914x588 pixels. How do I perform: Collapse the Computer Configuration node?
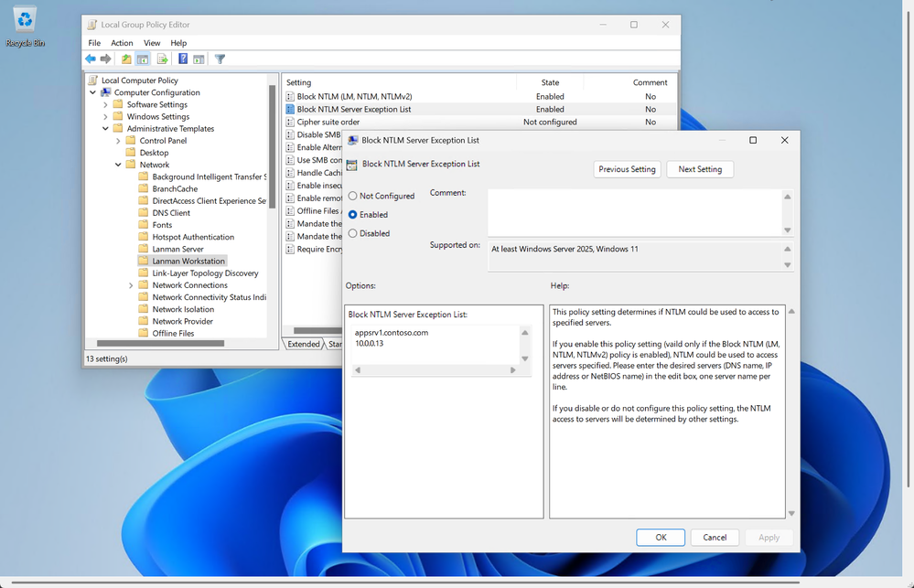point(92,92)
